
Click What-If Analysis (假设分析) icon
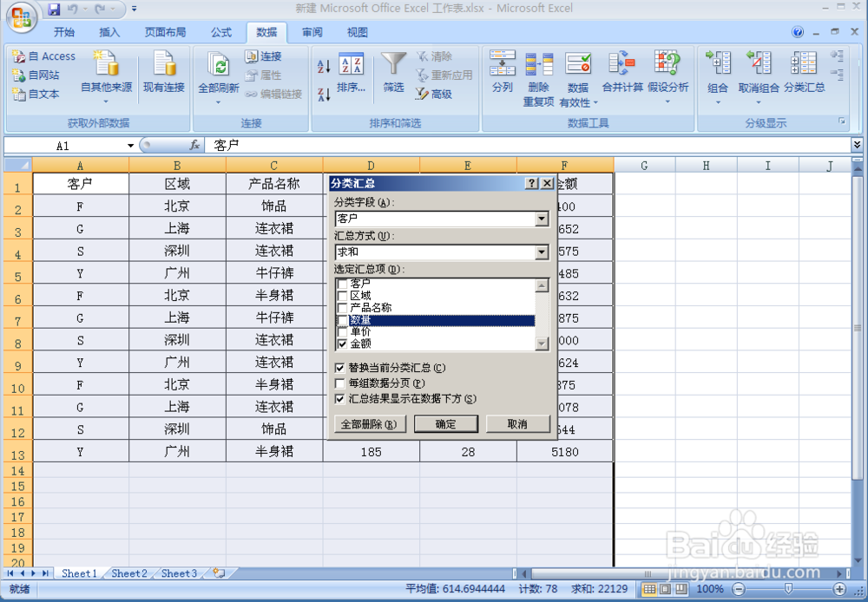(667, 63)
